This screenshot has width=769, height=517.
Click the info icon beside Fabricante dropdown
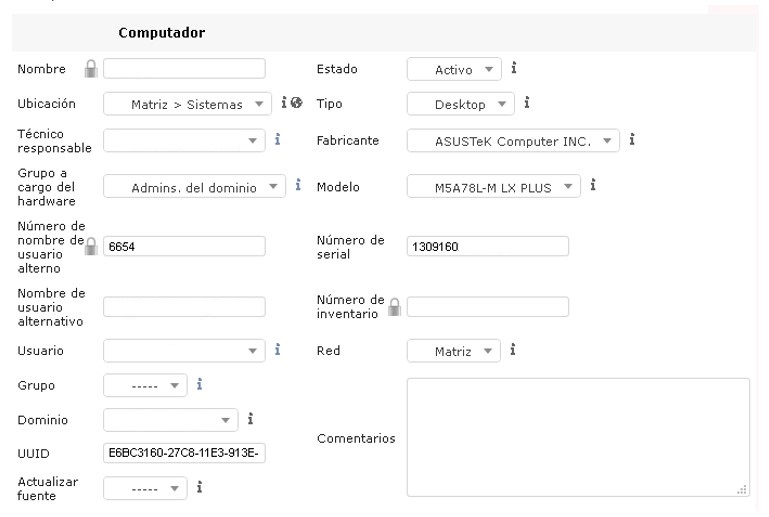click(x=632, y=140)
